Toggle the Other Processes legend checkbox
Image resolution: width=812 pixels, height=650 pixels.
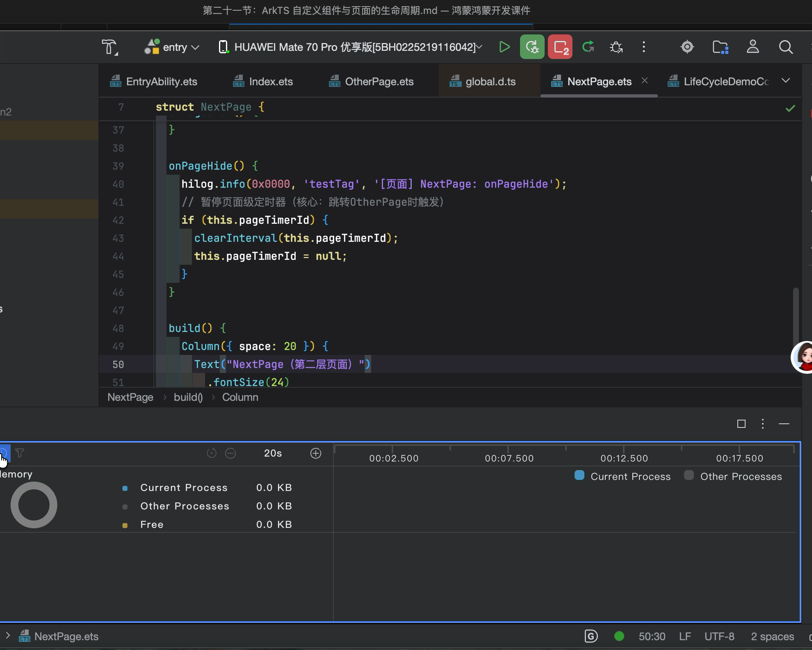click(x=689, y=475)
